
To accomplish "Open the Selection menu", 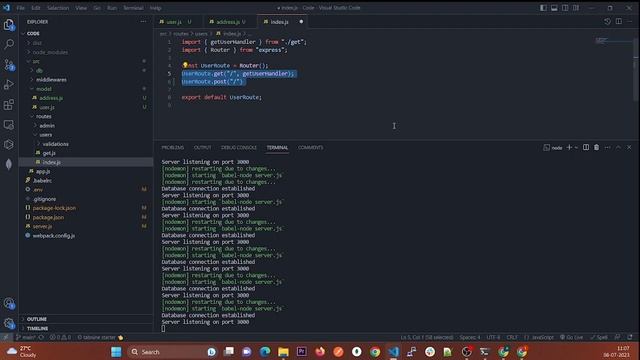I will pos(58,8).
